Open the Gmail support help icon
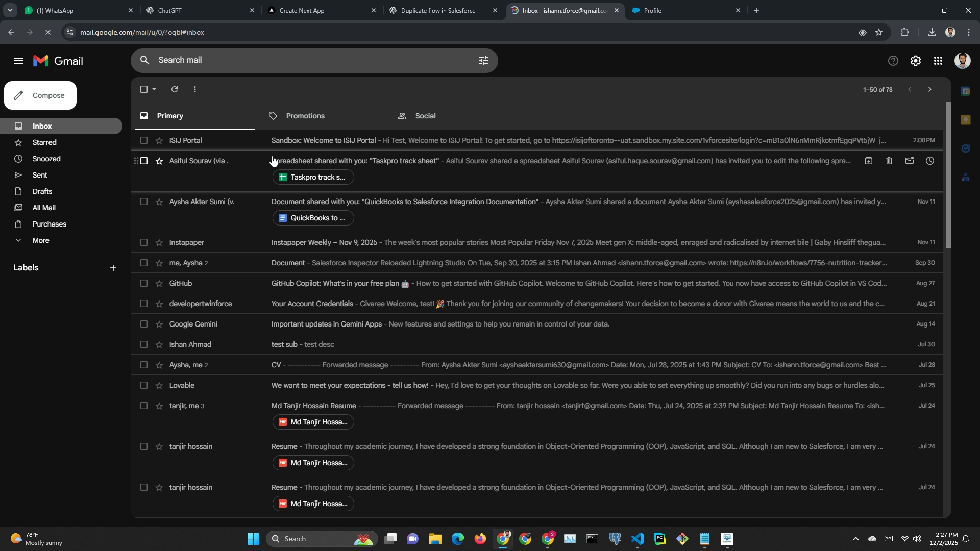The image size is (980, 551). 893,61
